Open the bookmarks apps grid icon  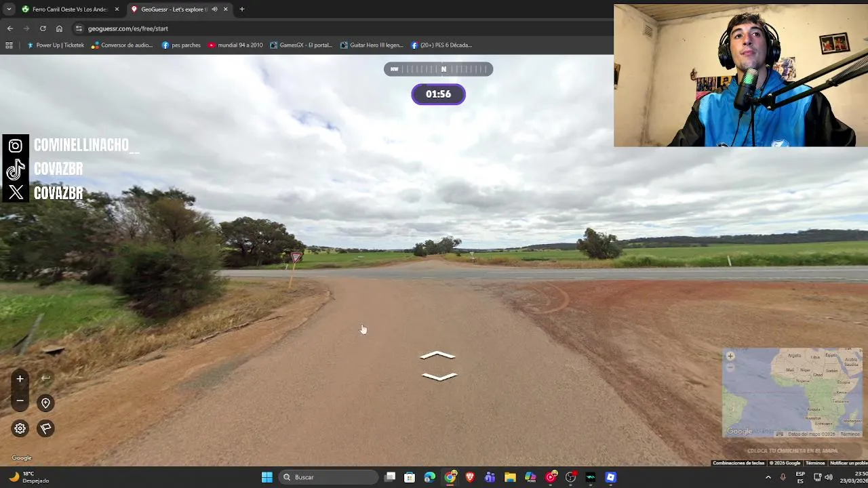9,45
